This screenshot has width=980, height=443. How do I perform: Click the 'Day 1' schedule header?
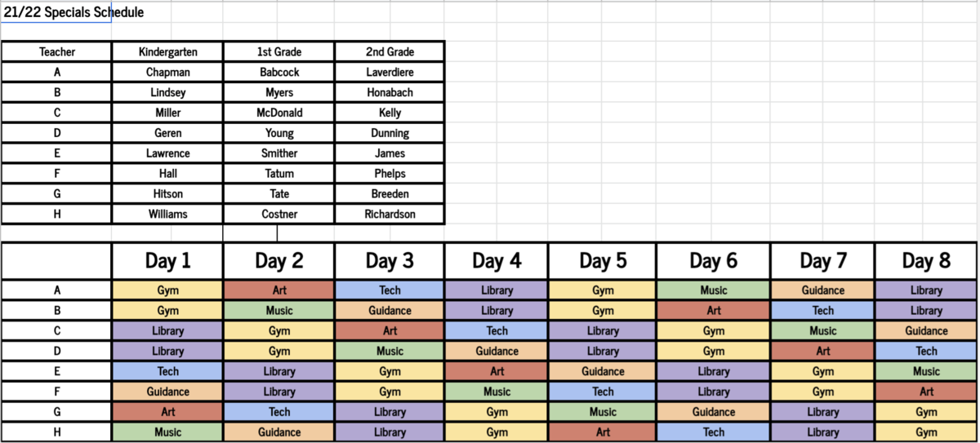tap(168, 261)
